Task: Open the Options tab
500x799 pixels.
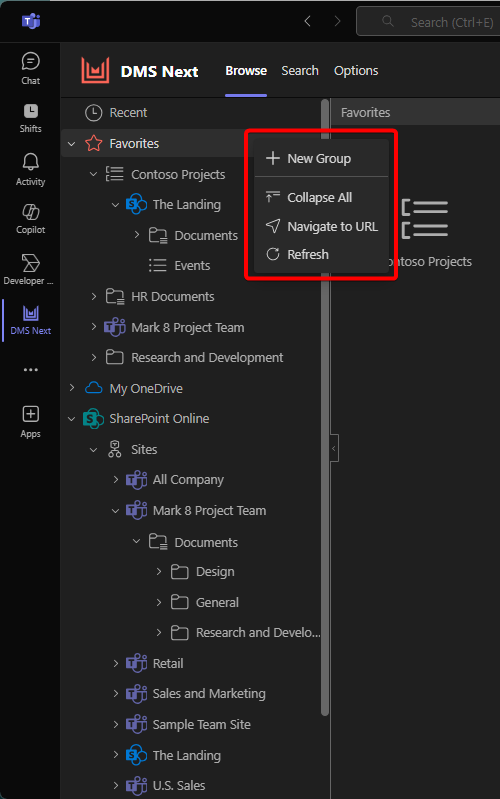Action: [356, 70]
